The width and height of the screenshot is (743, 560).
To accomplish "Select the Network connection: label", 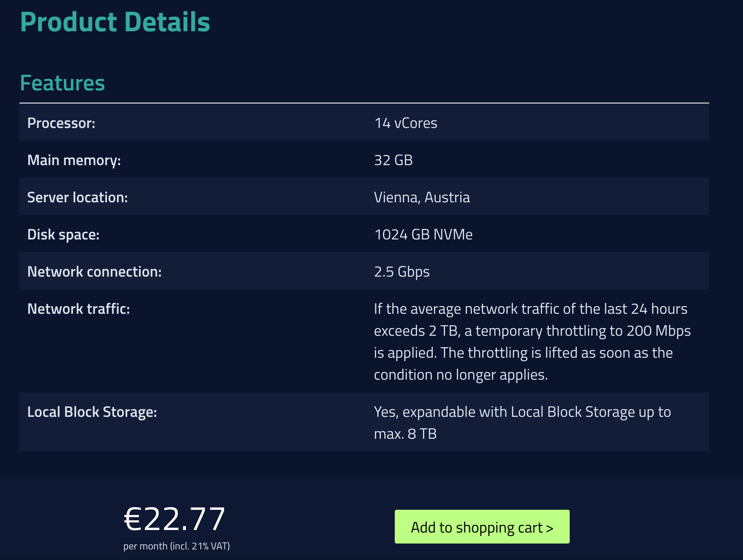I will (94, 272).
